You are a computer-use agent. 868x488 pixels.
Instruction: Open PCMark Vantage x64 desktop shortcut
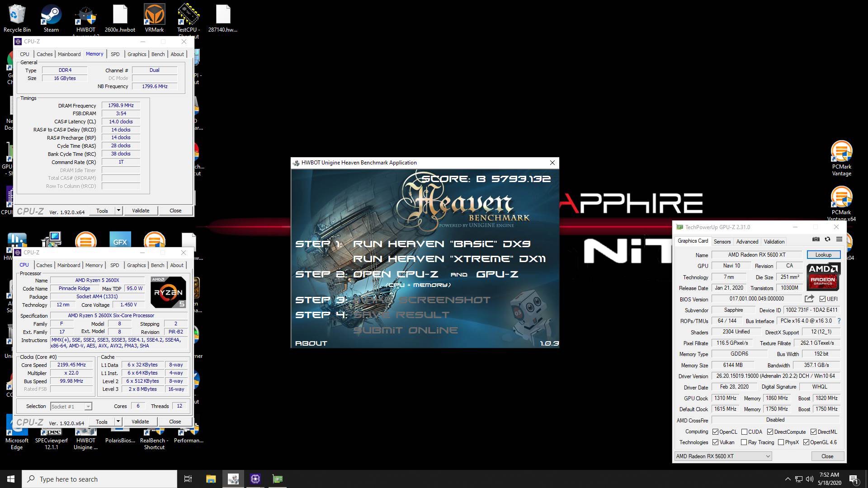tap(841, 203)
